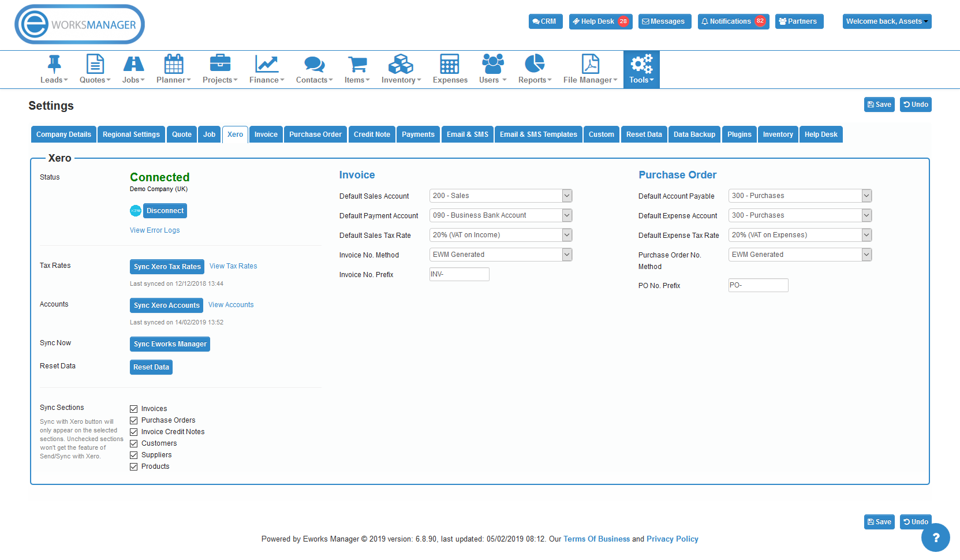The width and height of the screenshot is (960, 560).
Task: Open the View Accounts link
Action: pos(231,305)
